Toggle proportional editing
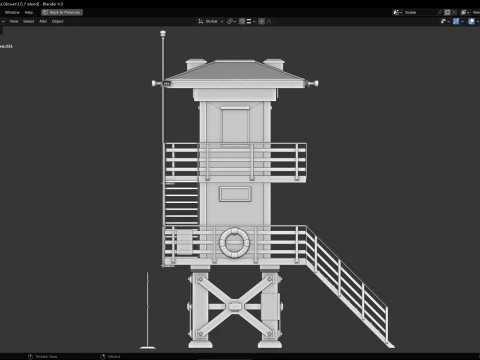 click(x=262, y=21)
